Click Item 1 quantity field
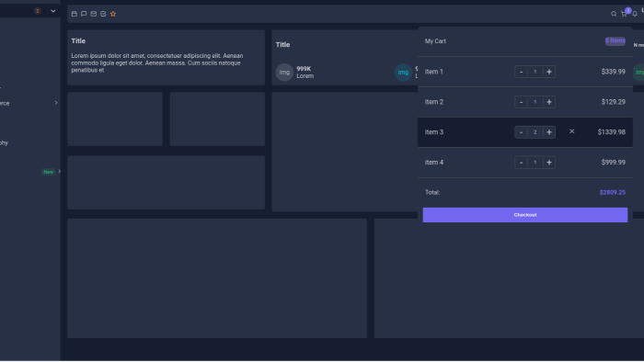Viewport: 644px width, 362px height. pos(535,72)
